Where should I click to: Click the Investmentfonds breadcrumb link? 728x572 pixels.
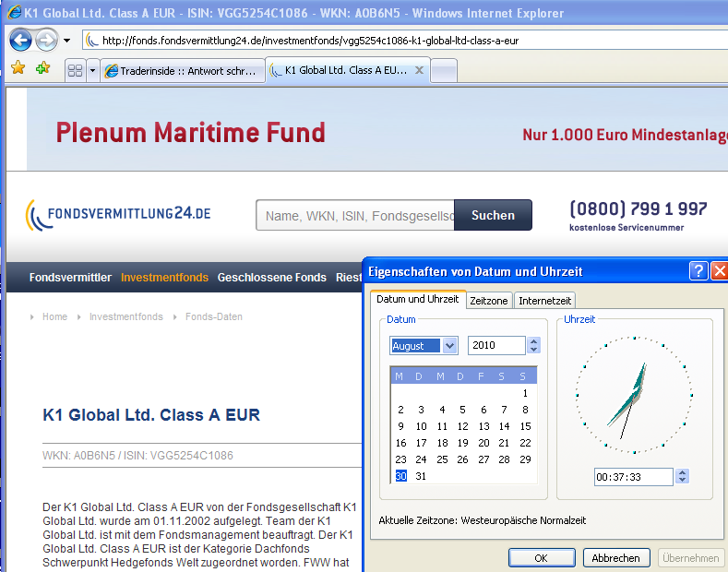pyautogui.click(x=126, y=316)
